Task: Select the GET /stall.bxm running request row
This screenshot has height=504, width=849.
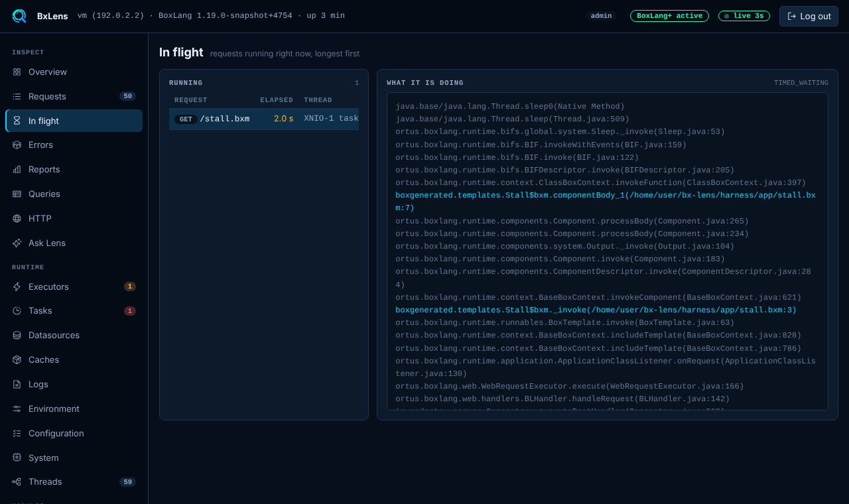Action: click(x=264, y=119)
